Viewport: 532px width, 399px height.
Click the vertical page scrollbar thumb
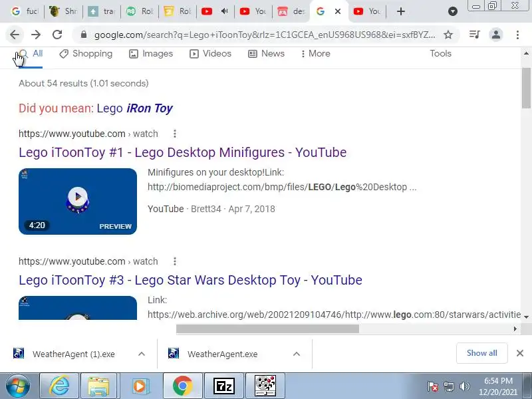(x=526, y=88)
